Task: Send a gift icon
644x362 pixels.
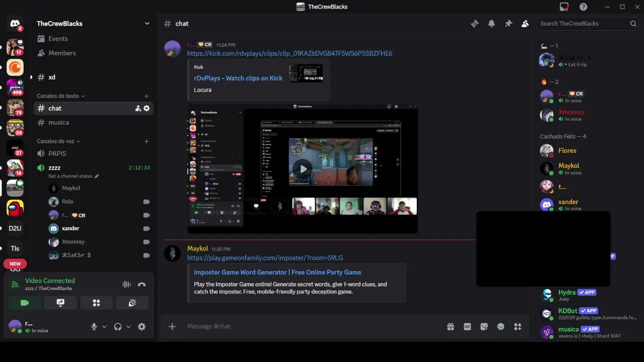Action: pyautogui.click(x=451, y=327)
